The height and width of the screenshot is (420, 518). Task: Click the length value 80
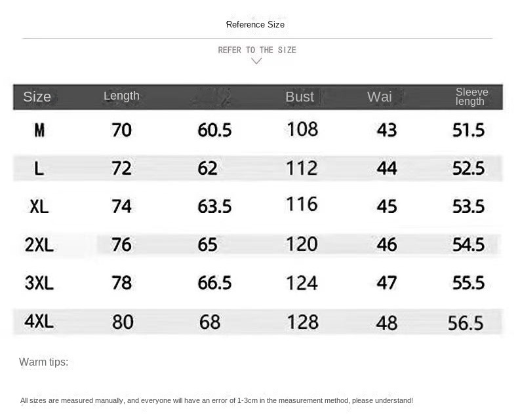pyautogui.click(x=123, y=322)
